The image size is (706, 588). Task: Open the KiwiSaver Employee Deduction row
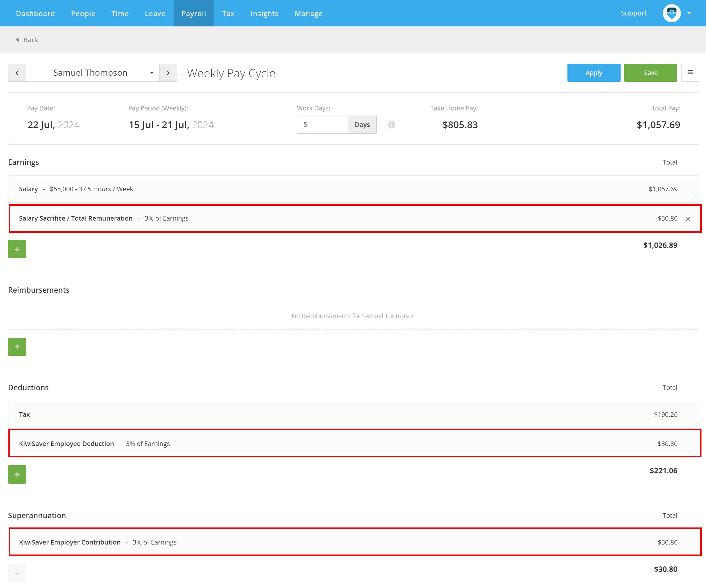point(353,443)
